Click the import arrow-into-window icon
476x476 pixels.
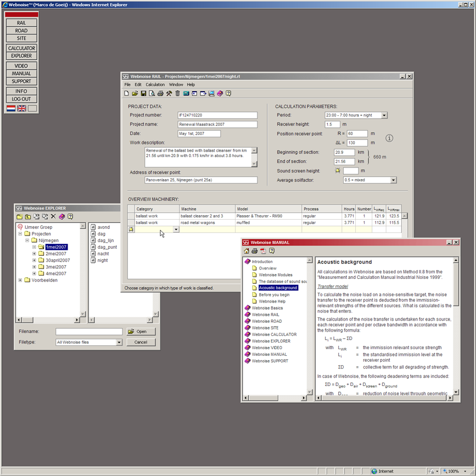click(x=194, y=93)
